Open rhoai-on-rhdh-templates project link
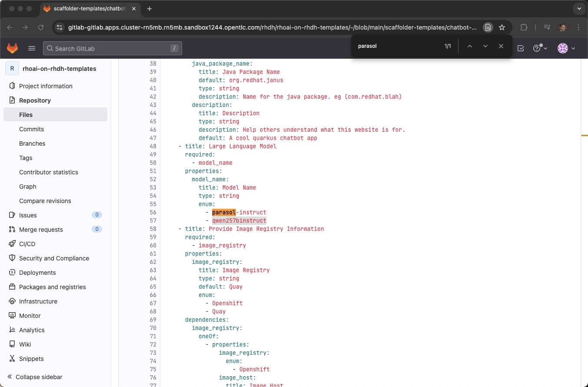 click(x=59, y=69)
